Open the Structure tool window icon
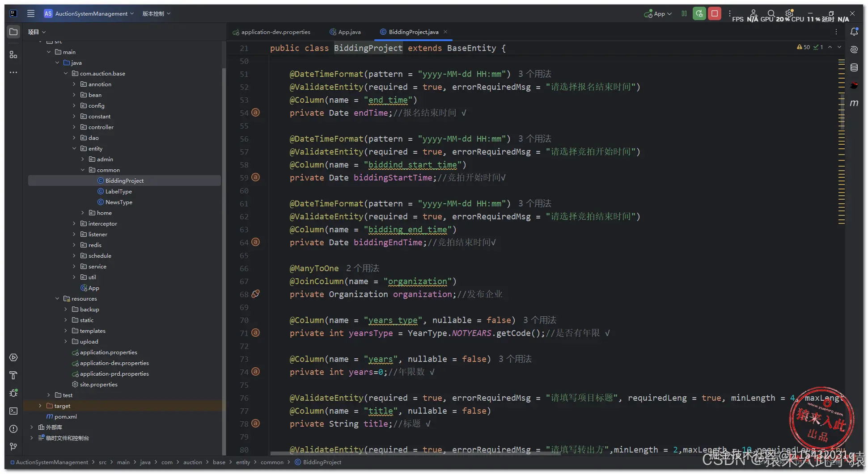This screenshot has height=474, width=868. point(13,55)
